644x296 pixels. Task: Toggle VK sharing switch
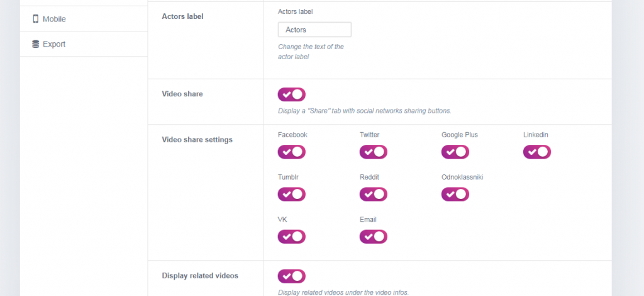291,237
